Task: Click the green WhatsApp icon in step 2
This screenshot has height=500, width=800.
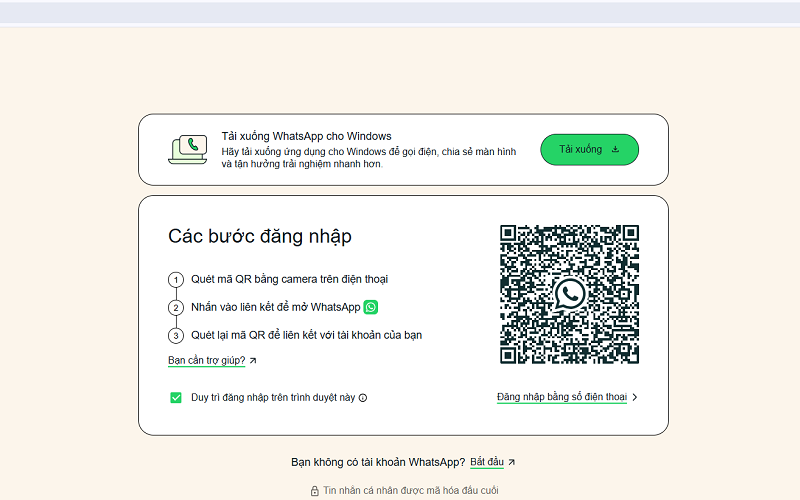Action: point(371,307)
